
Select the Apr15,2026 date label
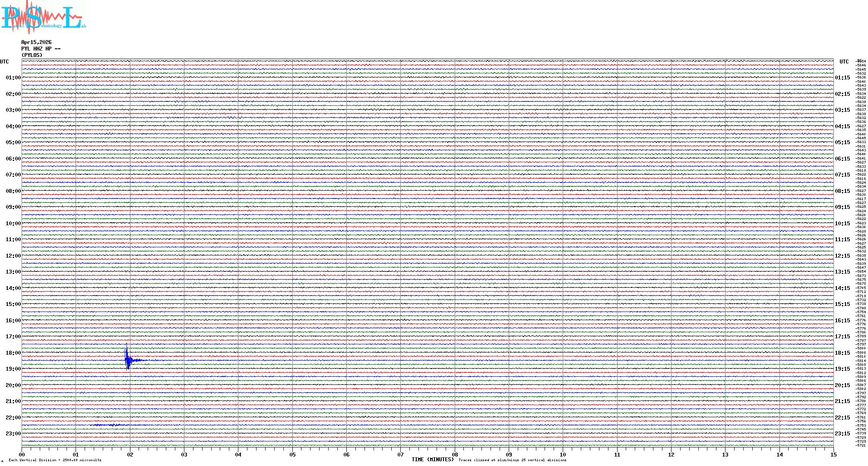36,42
